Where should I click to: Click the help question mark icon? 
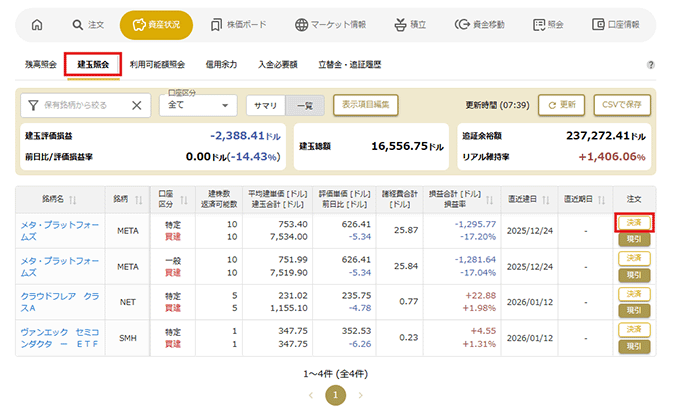tap(651, 65)
